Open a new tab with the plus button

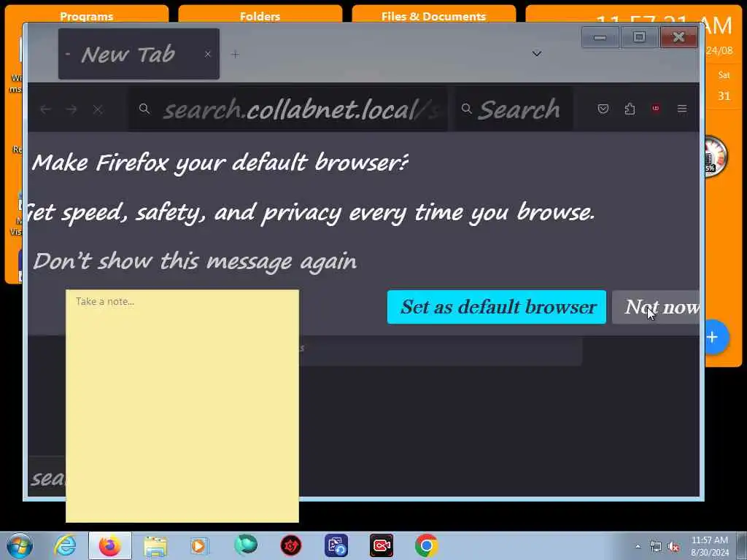[235, 54]
